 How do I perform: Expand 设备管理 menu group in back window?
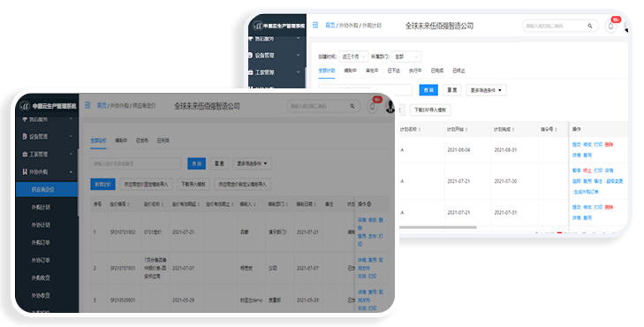point(299,55)
